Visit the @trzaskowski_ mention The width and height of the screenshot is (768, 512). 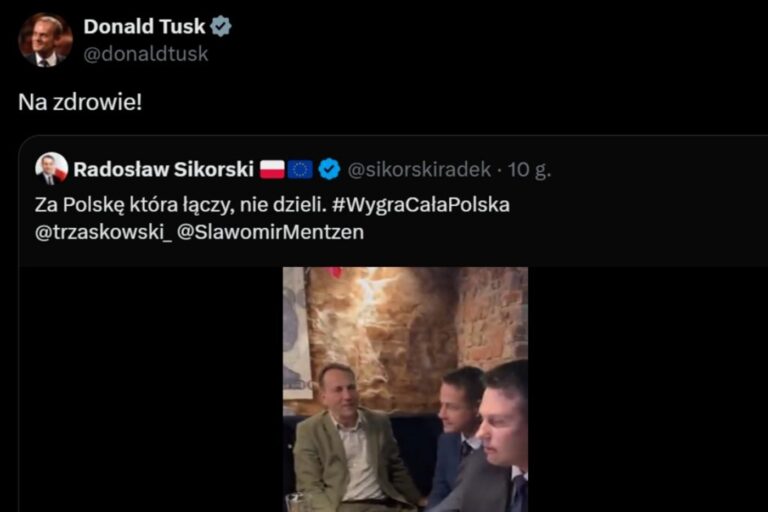pos(108,232)
